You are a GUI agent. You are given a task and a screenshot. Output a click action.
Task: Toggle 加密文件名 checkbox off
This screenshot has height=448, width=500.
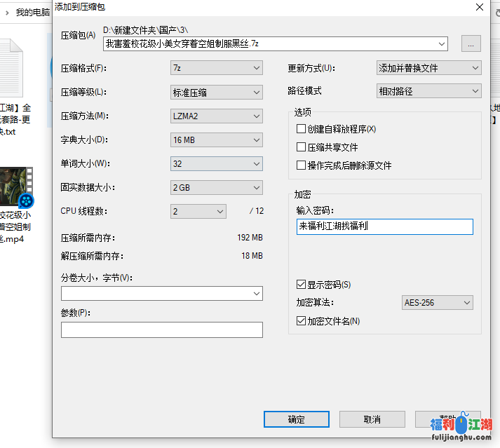click(302, 321)
